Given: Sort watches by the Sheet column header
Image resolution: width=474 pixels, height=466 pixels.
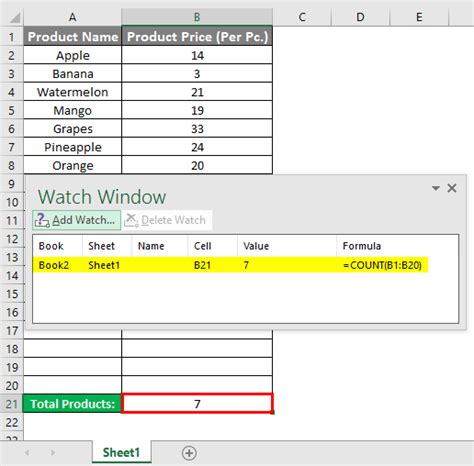Looking at the screenshot, I should coord(107,246).
